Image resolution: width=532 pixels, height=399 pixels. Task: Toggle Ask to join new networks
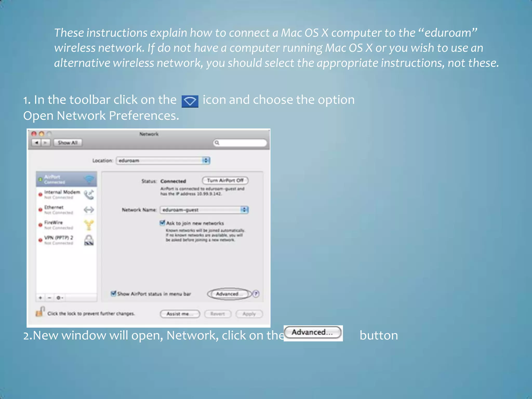[162, 223]
